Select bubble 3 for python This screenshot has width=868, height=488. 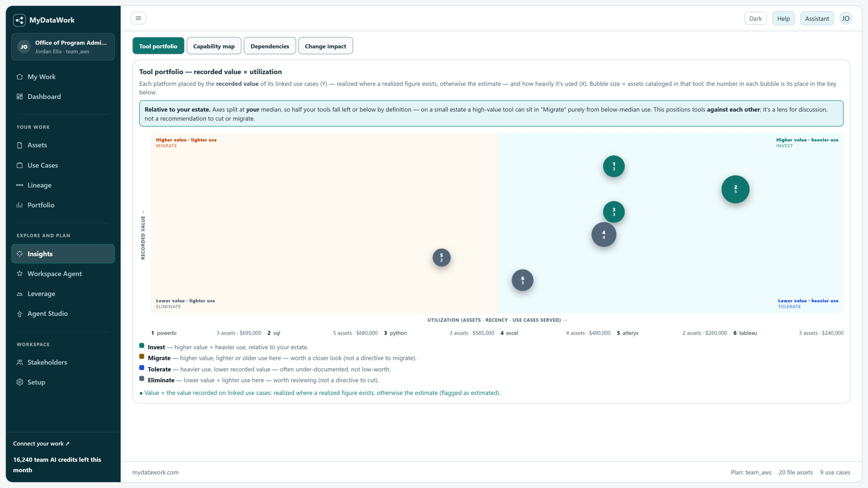coord(614,212)
